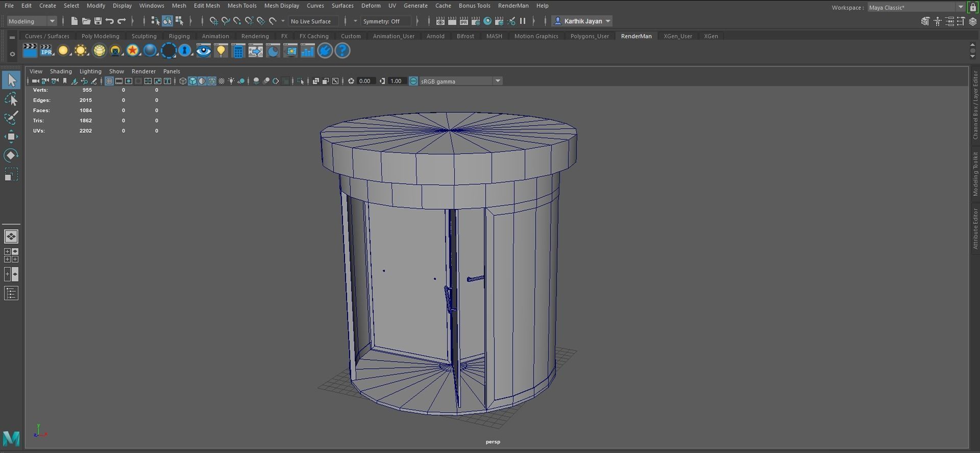Switch to the XGen_User shelf tab
980x453 pixels.
[x=678, y=36]
